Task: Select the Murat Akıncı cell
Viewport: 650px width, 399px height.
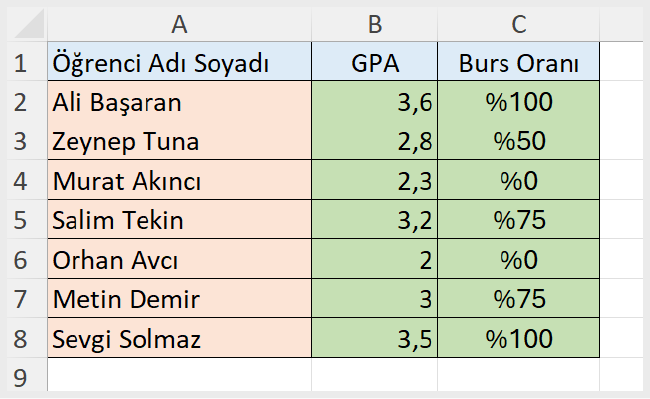Action: tap(179, 180)
